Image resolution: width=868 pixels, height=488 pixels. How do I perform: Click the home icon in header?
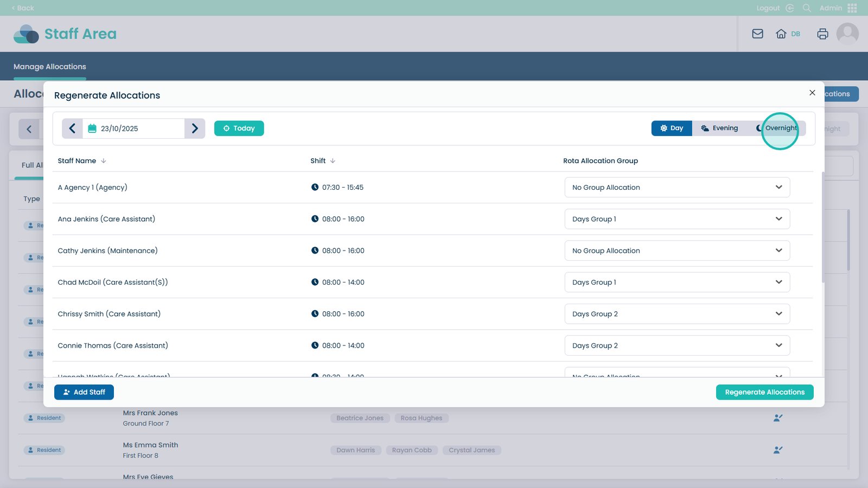(781, 34)
